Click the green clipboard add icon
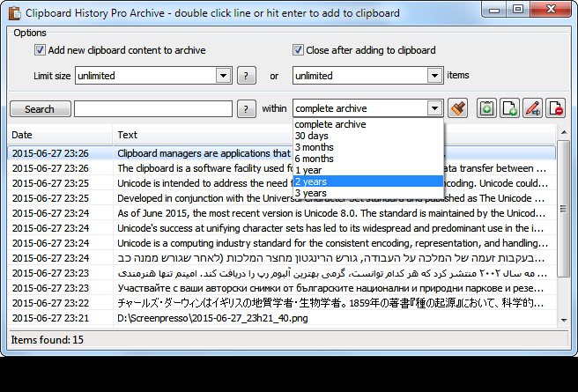This screenshot has height=392, width=578. [486, 108]
